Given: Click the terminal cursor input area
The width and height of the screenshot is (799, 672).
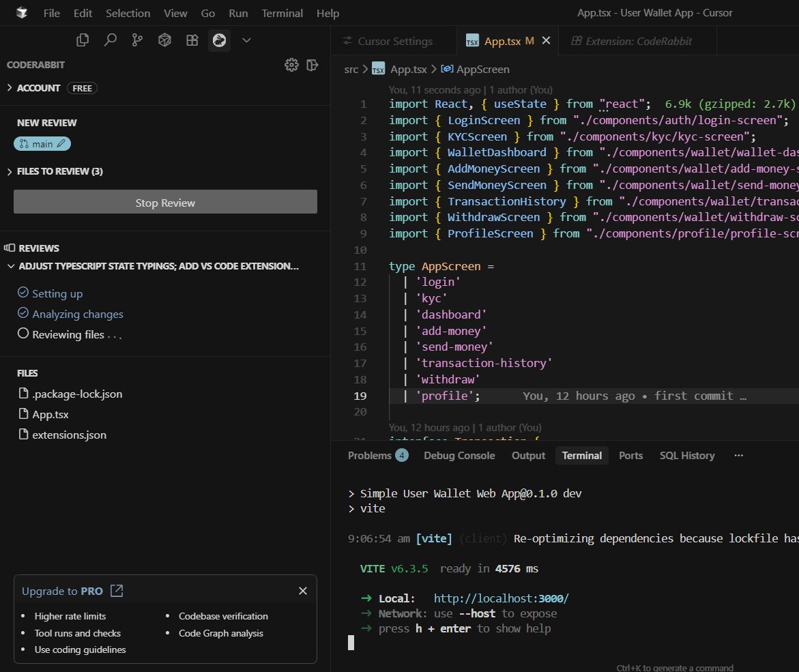Looking at the screenshot, I should coord(351,643).
